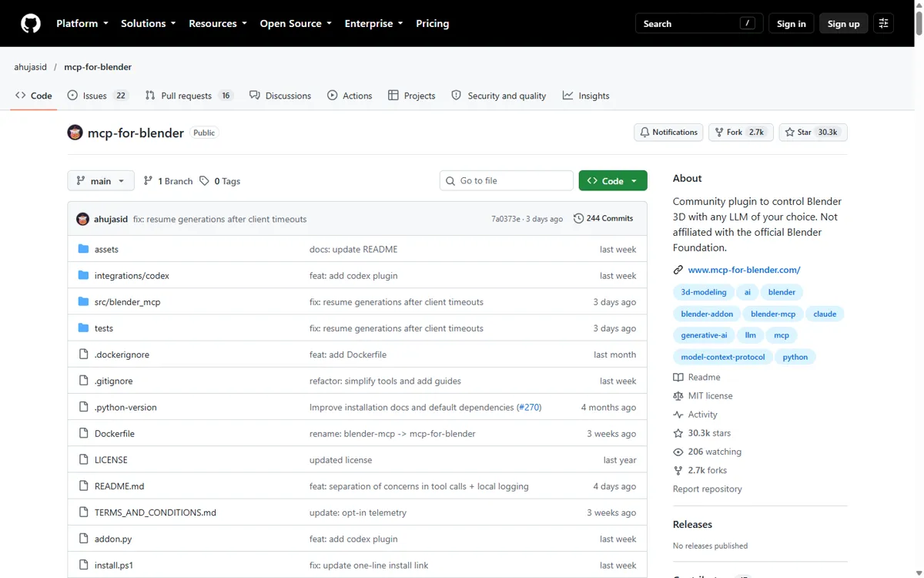Image resolution: width=924 pixels, height=578 pixels.
Task: Click the tests folder icon
Action: pyautogui.click(x=84, y=328)
